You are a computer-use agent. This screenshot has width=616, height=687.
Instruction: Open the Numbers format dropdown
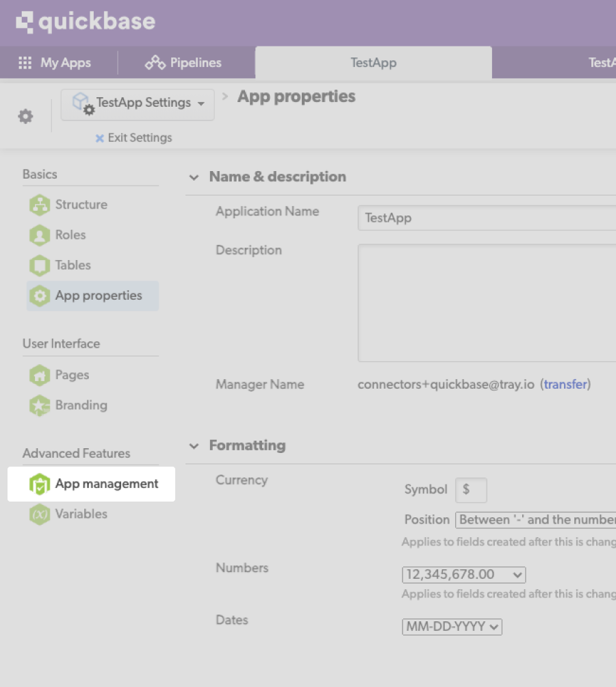point(463,575)
